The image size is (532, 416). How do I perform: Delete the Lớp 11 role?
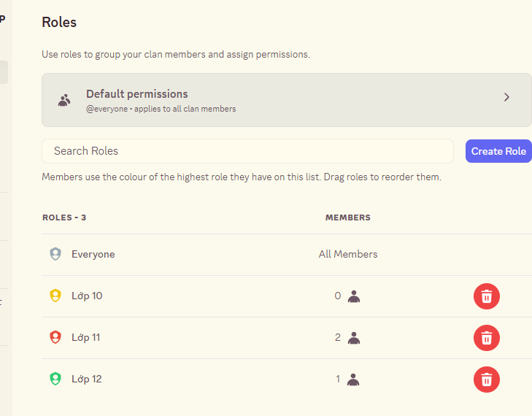487,338
